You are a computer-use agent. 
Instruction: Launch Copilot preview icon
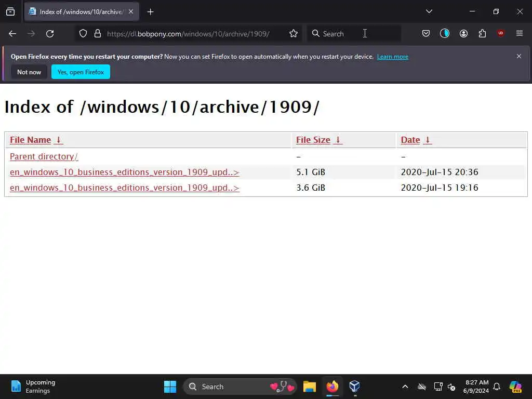515,387
